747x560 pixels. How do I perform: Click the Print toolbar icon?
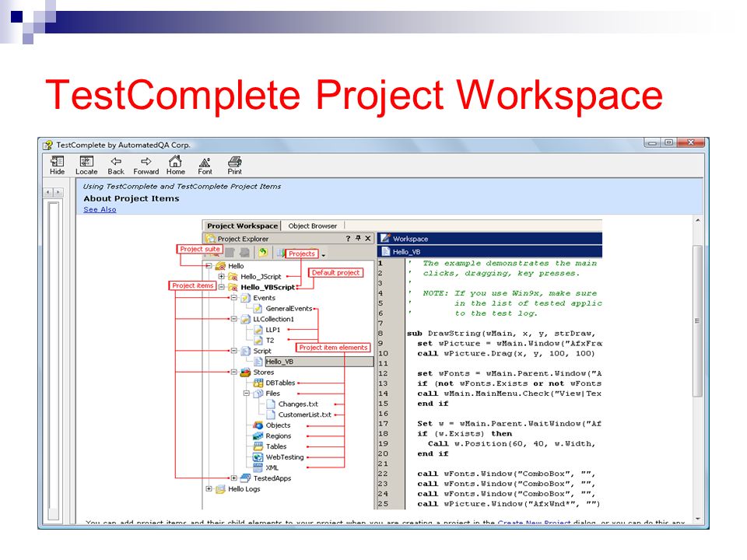234,162
